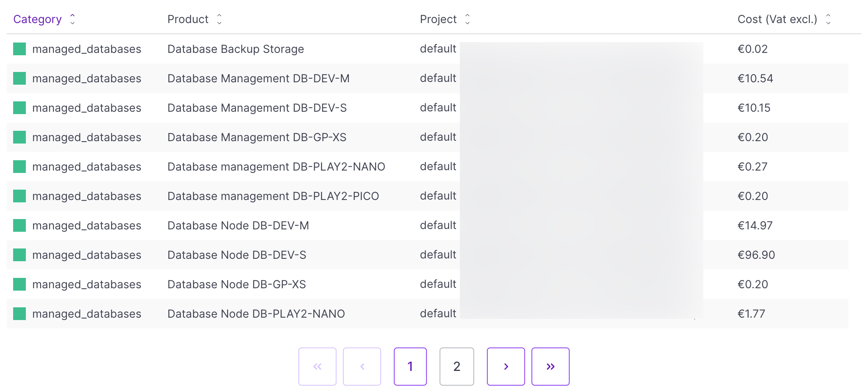The height and width of the screenshot is (392, 868).
Task: Click the green category swatch next to Database Backup Storage
Action: 19,49
